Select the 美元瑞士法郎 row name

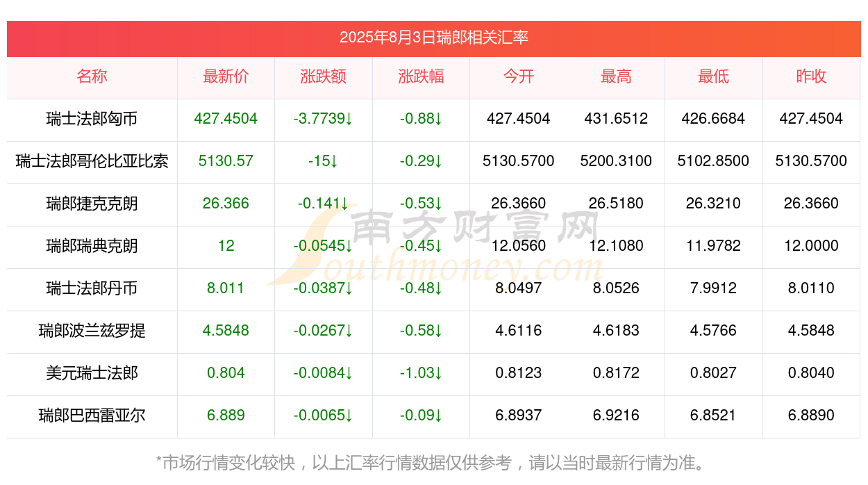point(92,373)
